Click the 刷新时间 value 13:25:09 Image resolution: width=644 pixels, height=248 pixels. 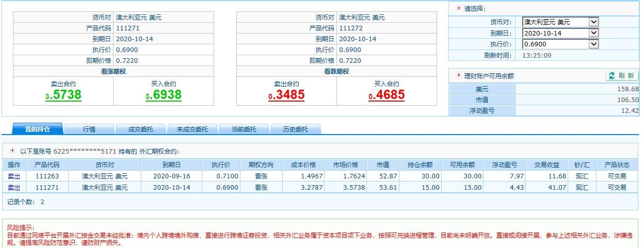[537, 56]
